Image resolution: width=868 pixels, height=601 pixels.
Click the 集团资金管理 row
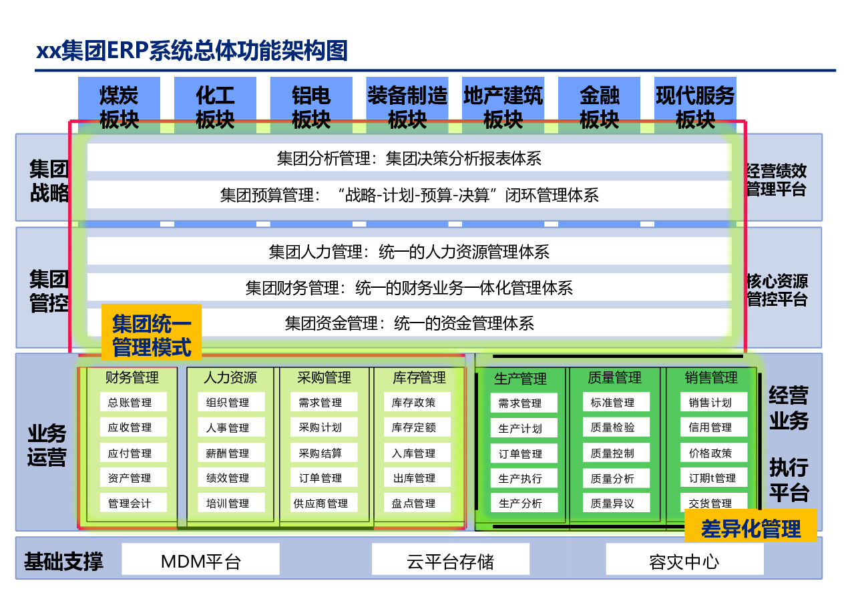click(x=408, y=324)
